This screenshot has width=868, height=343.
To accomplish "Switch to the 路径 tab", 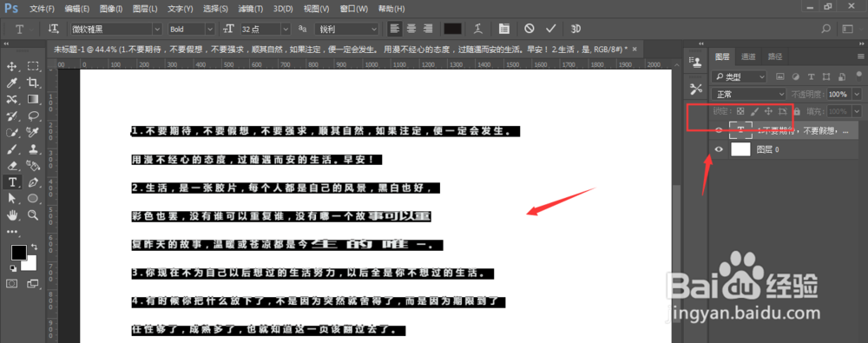I will [x=774, y=56].
